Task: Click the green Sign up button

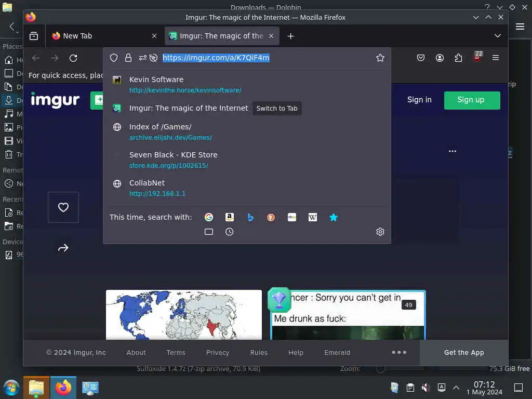Action: [x=472, y=100]
